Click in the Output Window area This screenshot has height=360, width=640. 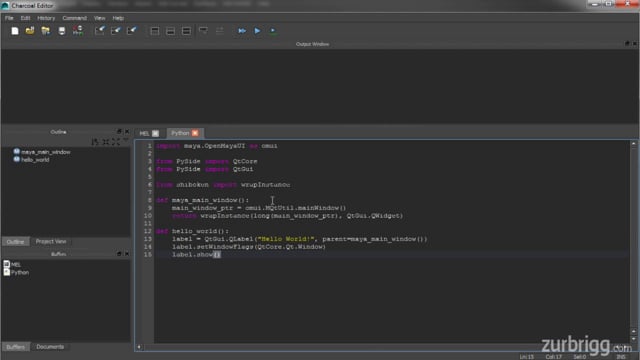[x=320, y=86]
